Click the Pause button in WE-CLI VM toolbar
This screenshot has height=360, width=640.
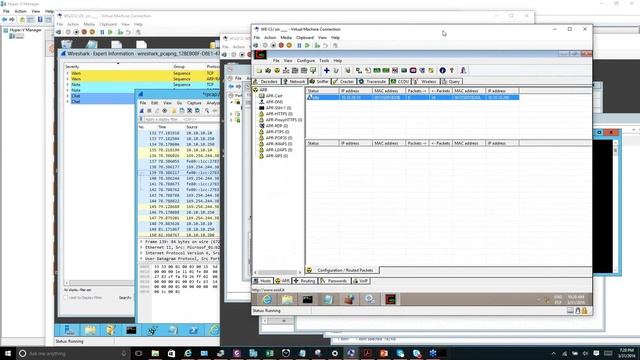pos(299,45)
